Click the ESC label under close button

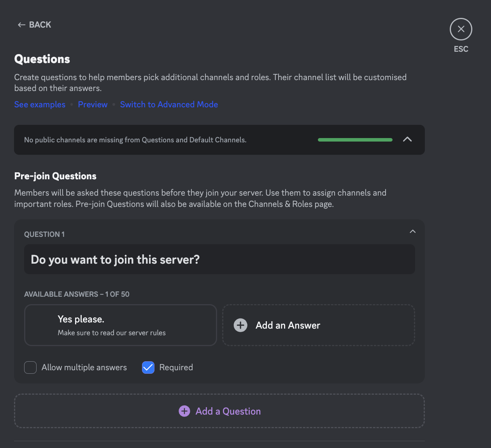click(461, 49)
